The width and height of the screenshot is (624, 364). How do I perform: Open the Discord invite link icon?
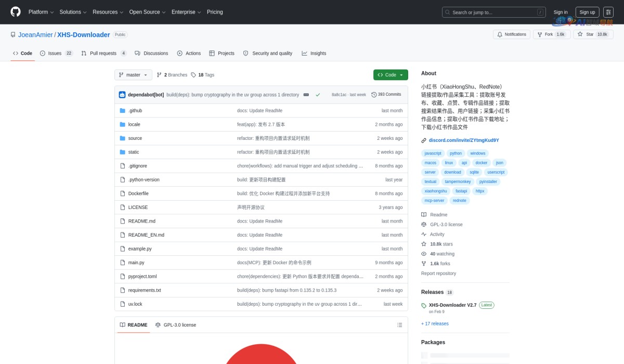coord(424,140)
